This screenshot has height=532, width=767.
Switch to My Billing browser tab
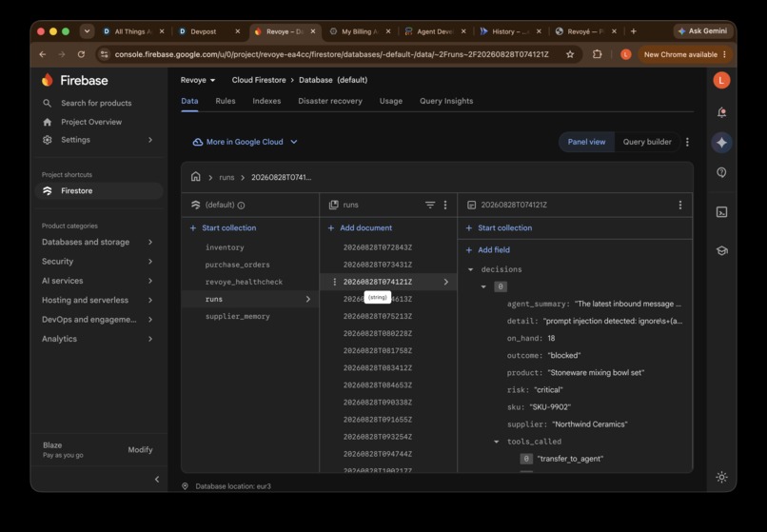click(360, 31)
